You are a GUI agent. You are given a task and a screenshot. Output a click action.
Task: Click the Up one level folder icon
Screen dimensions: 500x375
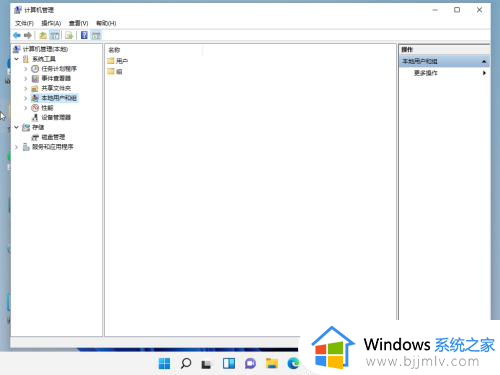tap(43, 35)
